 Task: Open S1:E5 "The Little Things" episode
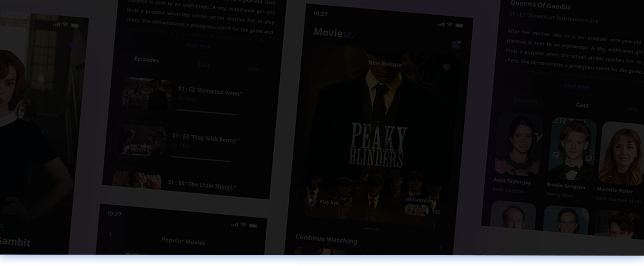click(202, 185)
